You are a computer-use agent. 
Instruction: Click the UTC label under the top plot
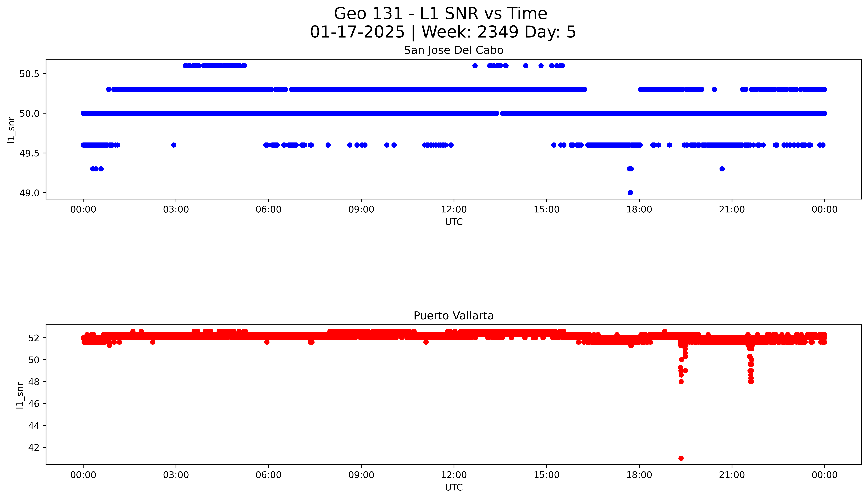coord(454,222)
